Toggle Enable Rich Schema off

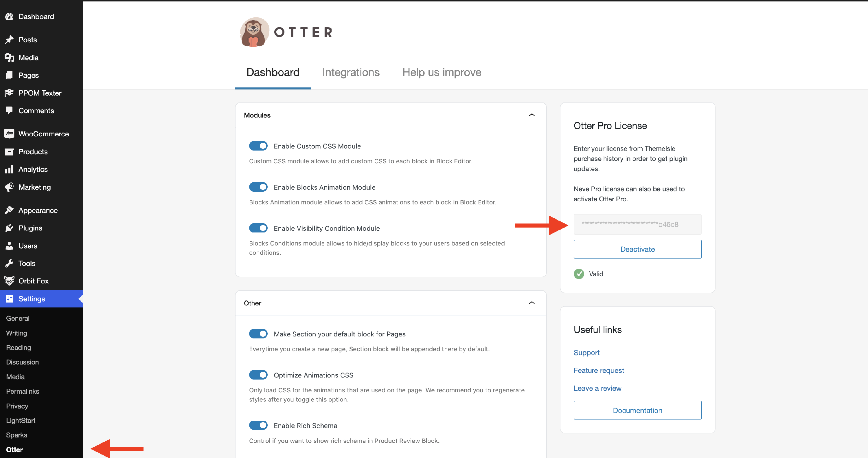click(258, 425)
